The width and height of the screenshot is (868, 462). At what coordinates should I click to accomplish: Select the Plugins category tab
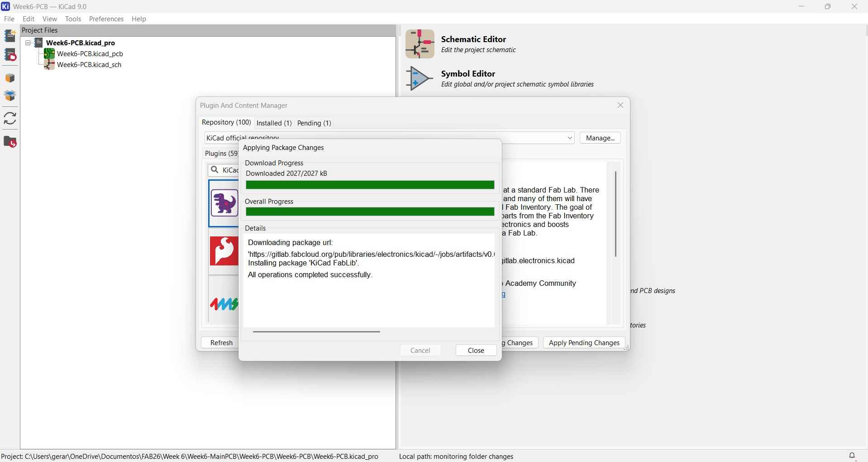click(221, 154)
